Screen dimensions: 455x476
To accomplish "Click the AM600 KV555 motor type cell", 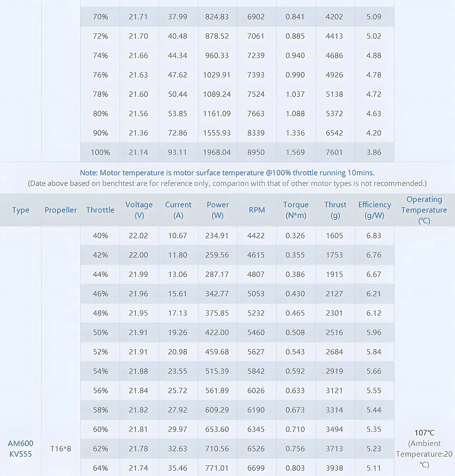I will click(21, 448).
